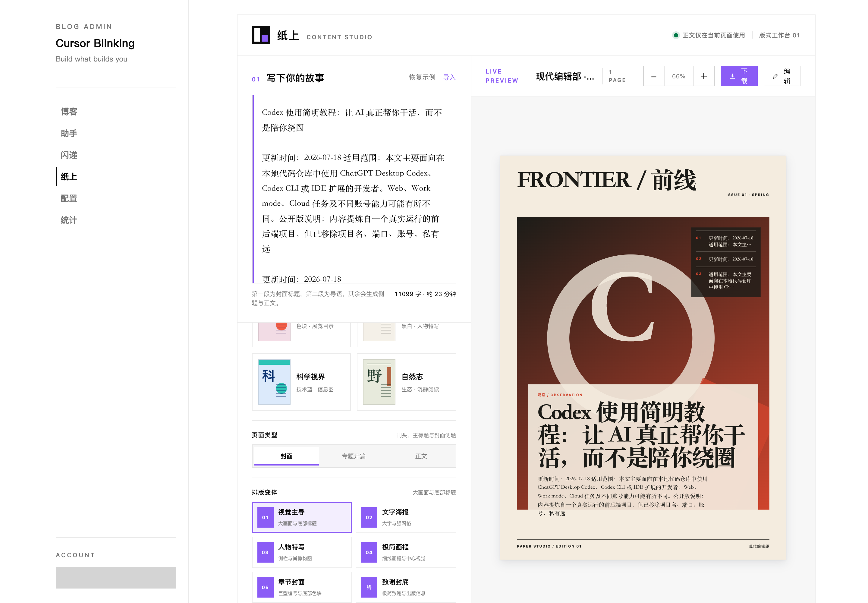Click the 66% zoom level value

click(x=678, y=76)
